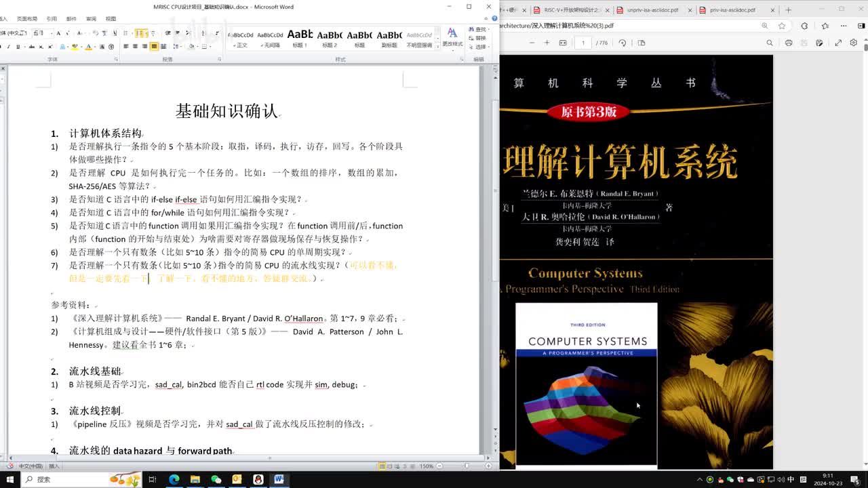Open the Paragraph dialog launcher
Image resolution: width=868 pixels, height=488 pixels.
click(219, 60)
